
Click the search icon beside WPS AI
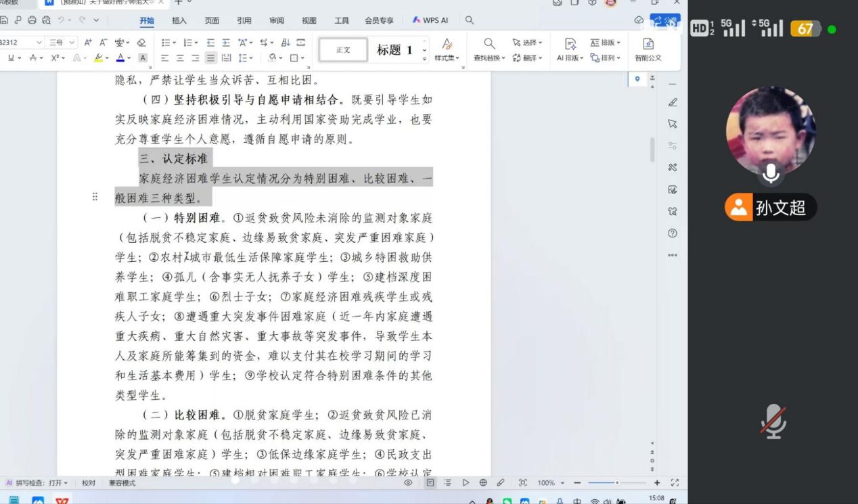[x=469, y=21]
